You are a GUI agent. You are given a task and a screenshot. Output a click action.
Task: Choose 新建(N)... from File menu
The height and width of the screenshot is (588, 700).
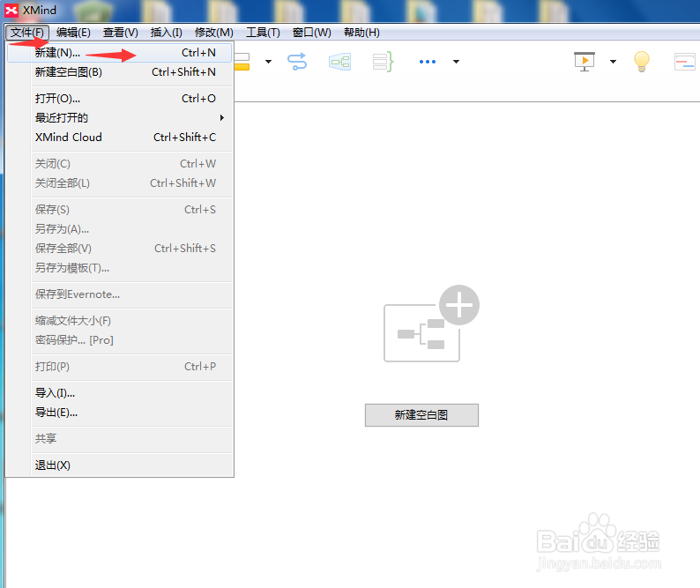[120, 53]
